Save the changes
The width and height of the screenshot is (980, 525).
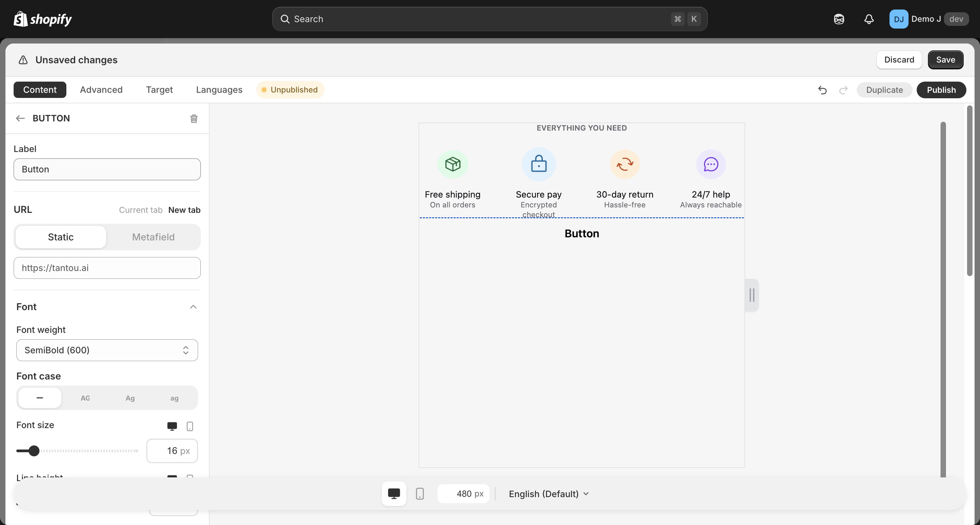click(x=945, y=60)
